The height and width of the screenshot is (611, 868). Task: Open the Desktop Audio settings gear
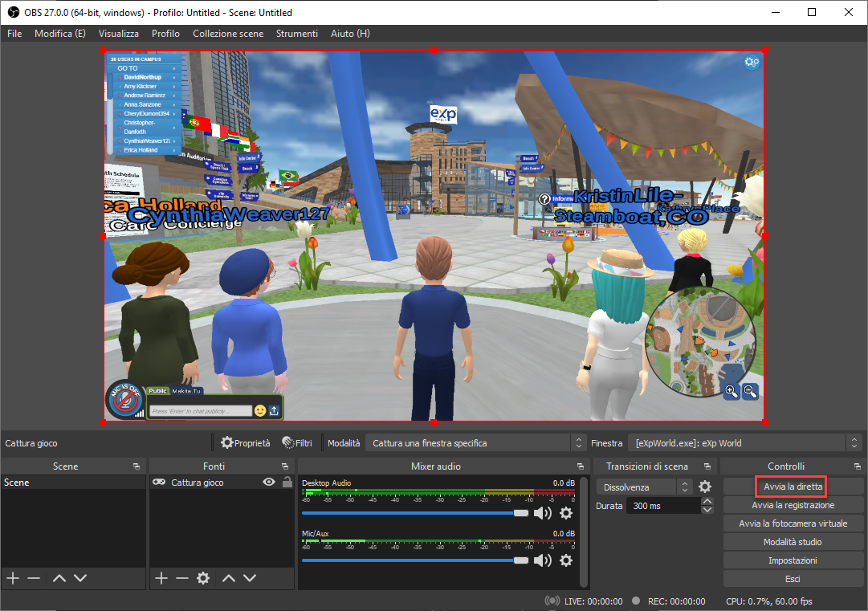pos(566,513)
